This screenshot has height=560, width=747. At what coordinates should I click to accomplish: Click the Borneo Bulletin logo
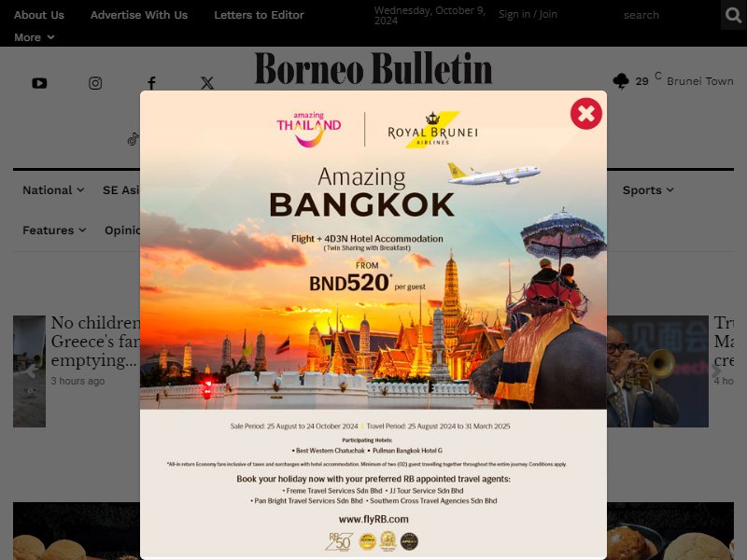[x=373, y=69]
